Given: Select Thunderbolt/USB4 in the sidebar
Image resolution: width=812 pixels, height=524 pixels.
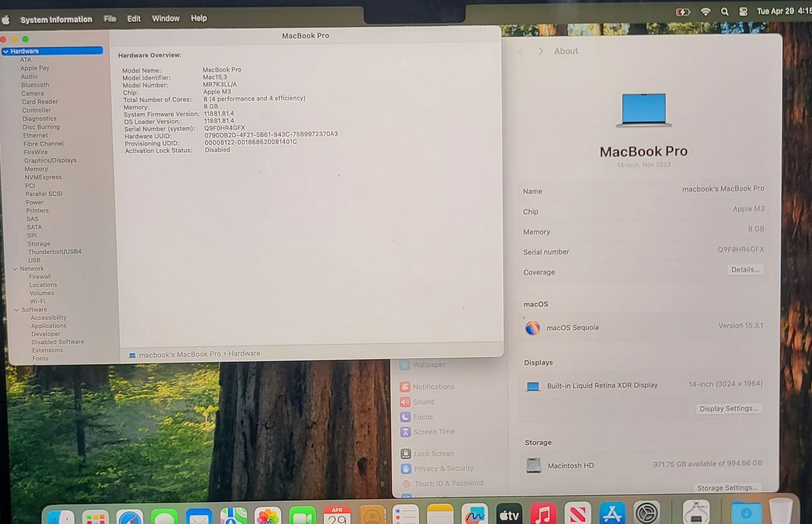Looking at the screenshot, I should tap(55, 252).
